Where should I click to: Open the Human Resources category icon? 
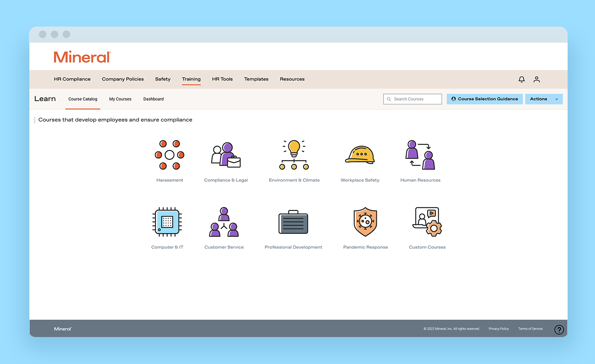420,155
